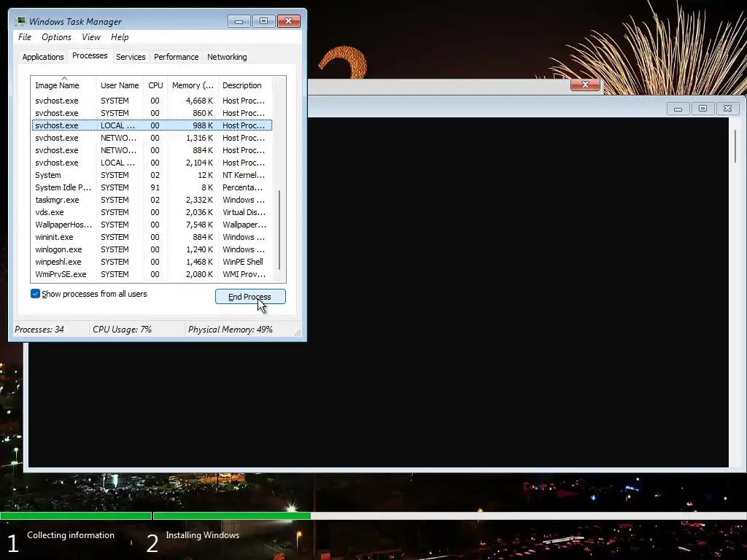Click CPU Usage: 7% in status bar
The width and height of the screenshot is (747, 560).
(x=122, y=329)
